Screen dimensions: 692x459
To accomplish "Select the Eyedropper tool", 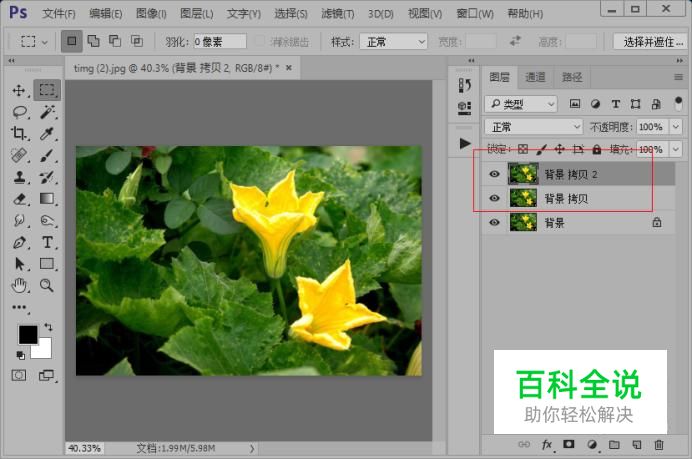I will coord(47,133).
